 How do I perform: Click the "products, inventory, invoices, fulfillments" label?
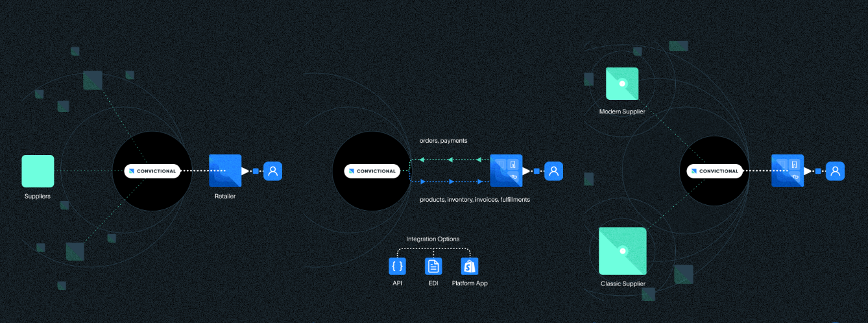474,200
